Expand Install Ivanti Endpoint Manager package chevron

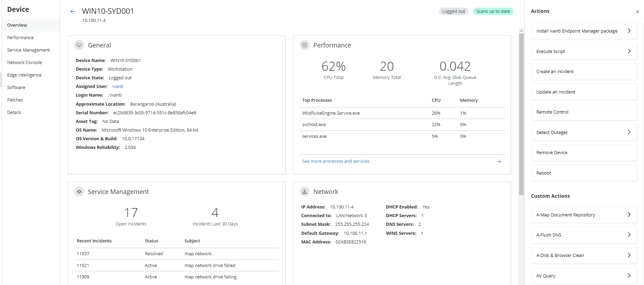629,31
